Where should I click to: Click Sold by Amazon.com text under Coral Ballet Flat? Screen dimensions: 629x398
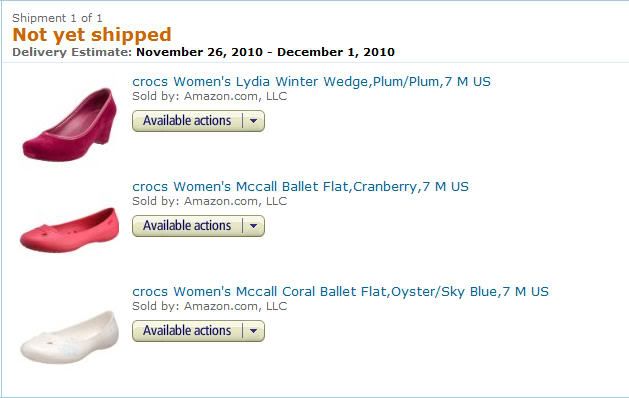210,306
